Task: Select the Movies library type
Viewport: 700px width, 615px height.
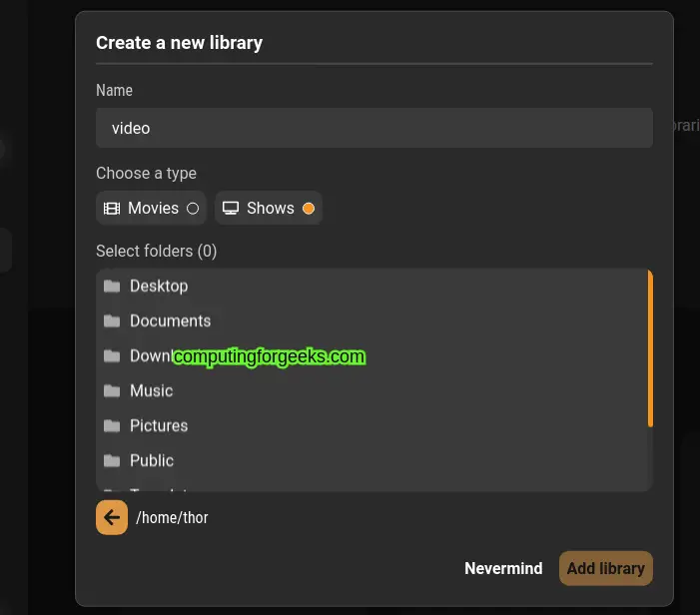Action: pyautogui.click(x=151, y=208)
